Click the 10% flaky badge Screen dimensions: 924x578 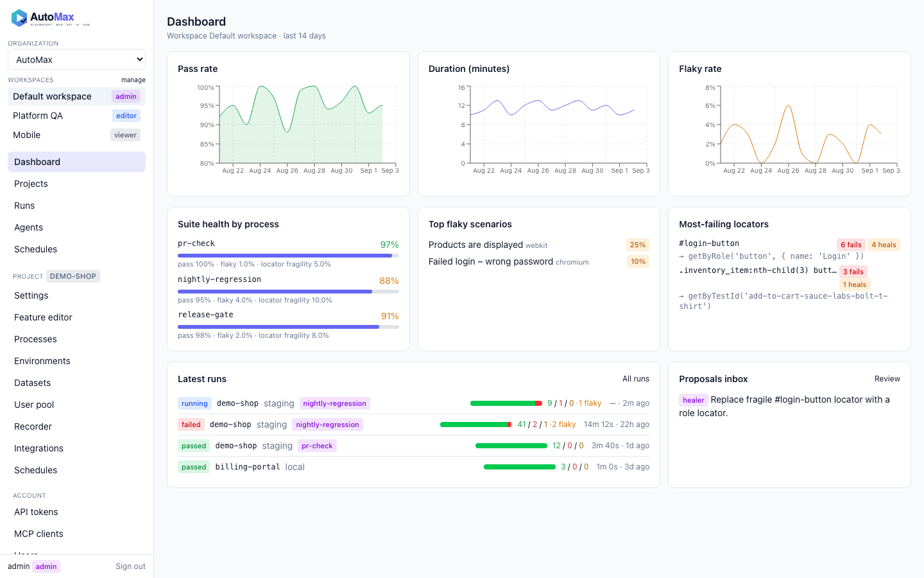638,261
